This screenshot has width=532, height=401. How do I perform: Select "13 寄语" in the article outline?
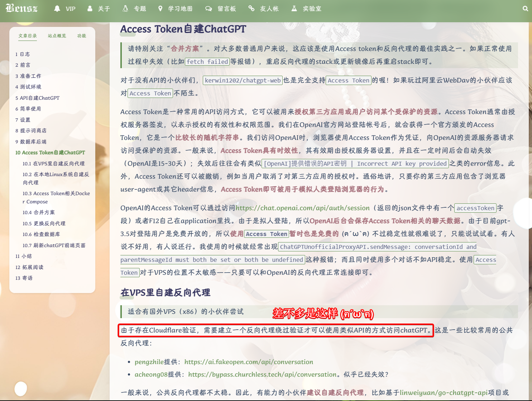click(24, 278)
